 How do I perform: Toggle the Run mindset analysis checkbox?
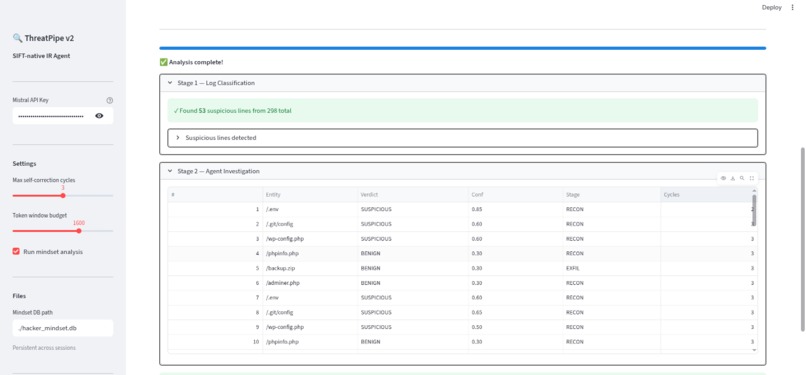pos(16,252)
